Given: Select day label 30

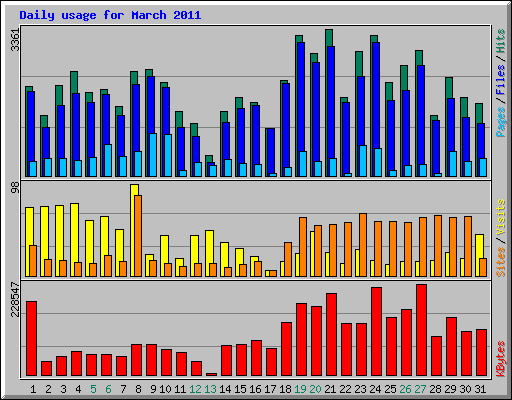Looking at the screenshot, I should click(x=465, y=389).
